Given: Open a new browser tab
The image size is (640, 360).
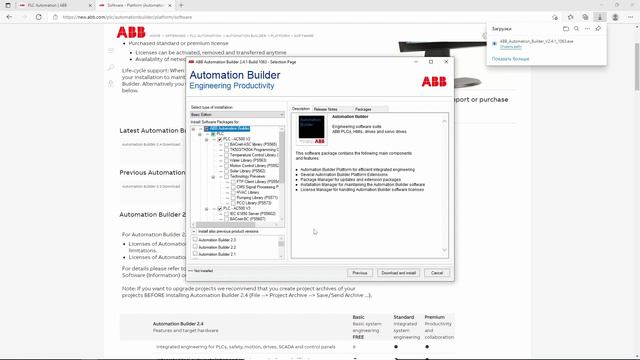Looking at the screenshot, I should (x=181, y=5).
